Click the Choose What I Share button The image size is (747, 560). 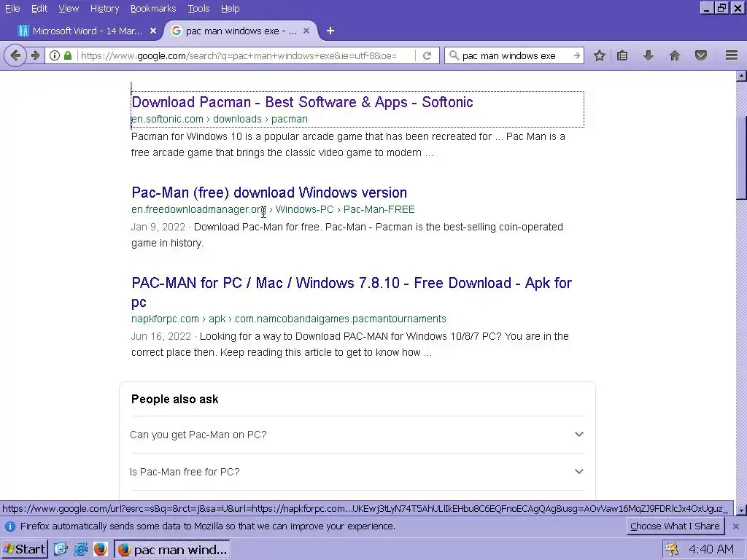(x=675, y=526)
